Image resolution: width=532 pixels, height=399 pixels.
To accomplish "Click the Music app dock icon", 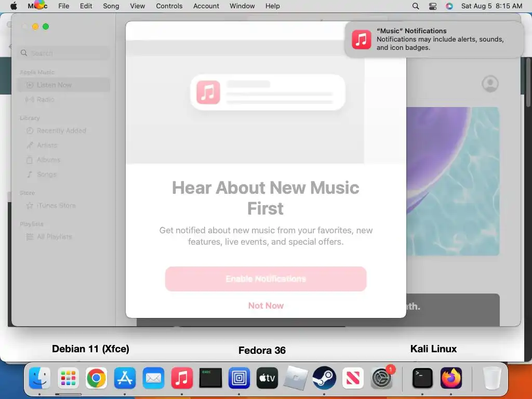I will pos(182,378).
